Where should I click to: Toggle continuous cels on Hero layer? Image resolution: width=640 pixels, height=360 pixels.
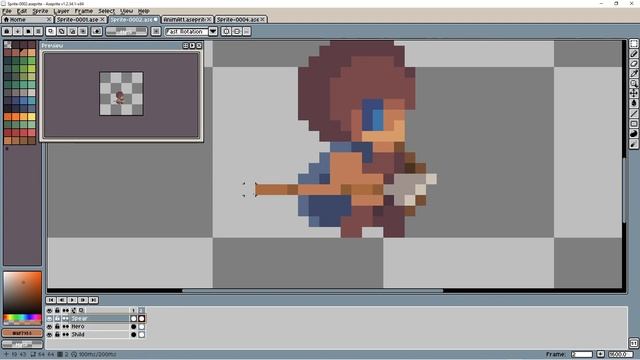click(x=66, y=327)
